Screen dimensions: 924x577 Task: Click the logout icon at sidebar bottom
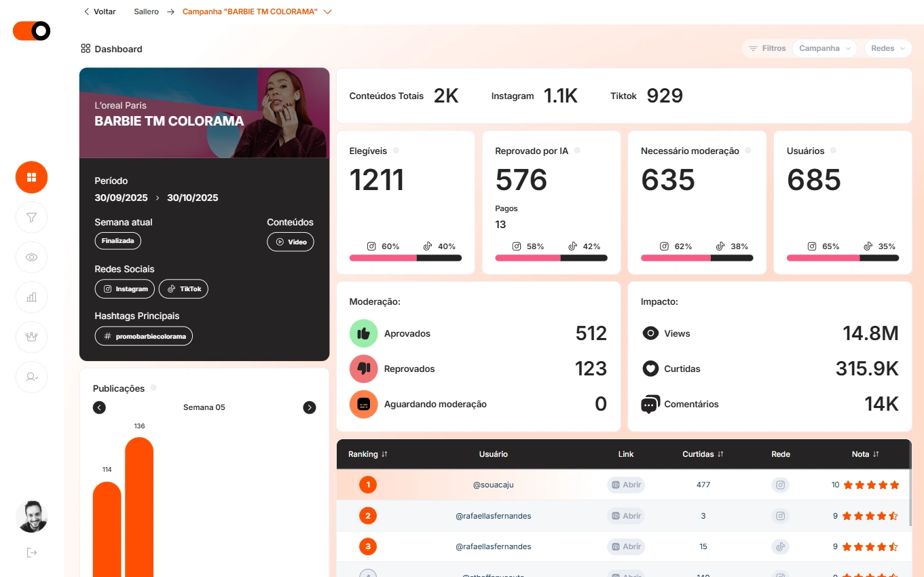32,553
